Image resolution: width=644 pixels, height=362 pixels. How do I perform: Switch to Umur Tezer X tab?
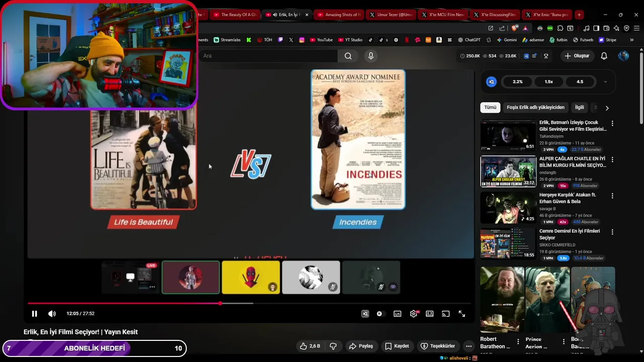click(391, 15)
